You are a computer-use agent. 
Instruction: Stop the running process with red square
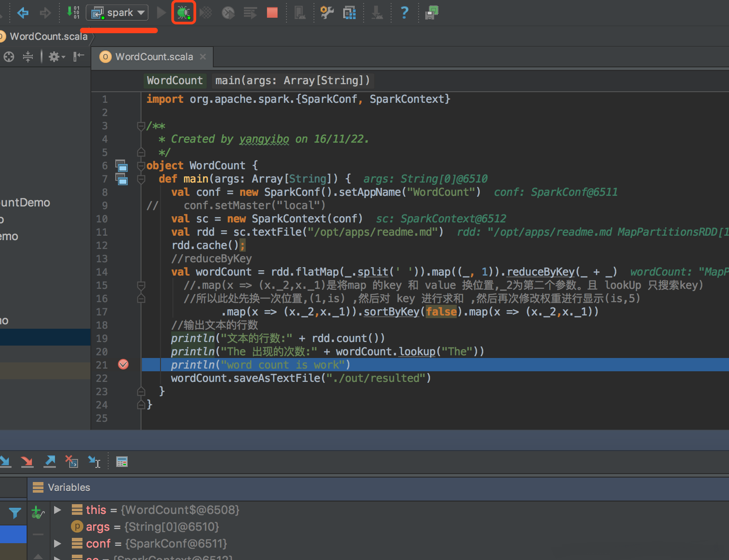coord(272,12)
